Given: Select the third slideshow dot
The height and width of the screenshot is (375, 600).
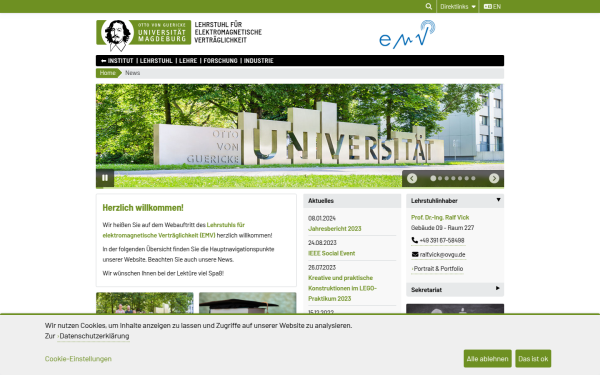Looking at the screenshot, I should (447, 178).
